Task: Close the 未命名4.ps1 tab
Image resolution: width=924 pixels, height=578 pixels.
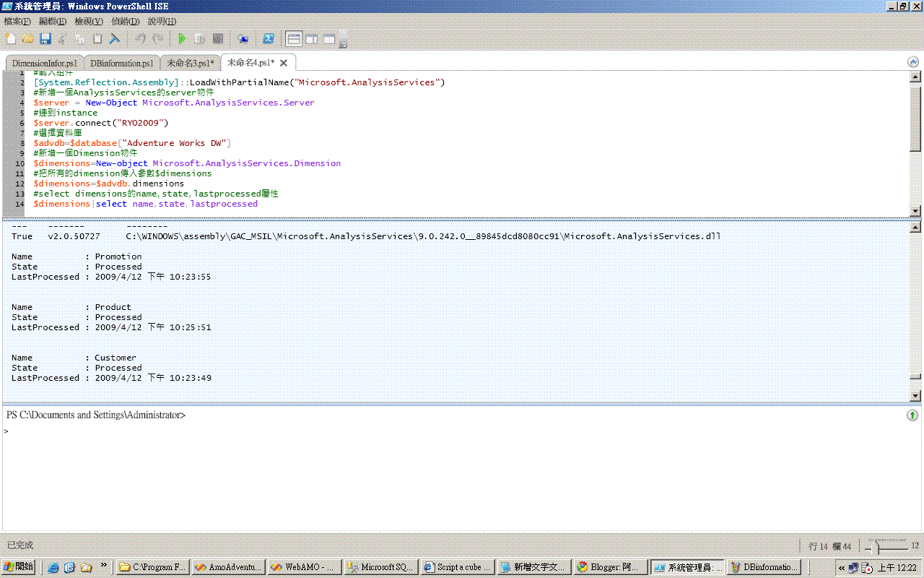Action: point(284,63)
